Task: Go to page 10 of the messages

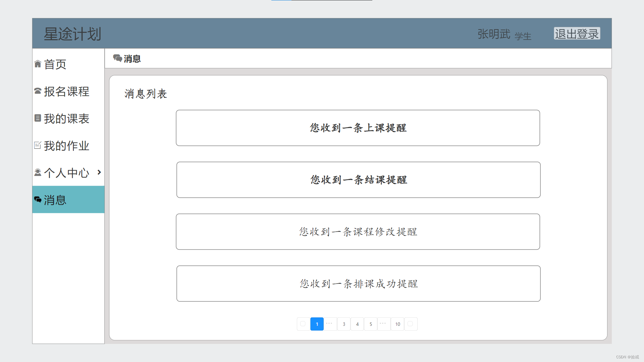Action: 397,324
